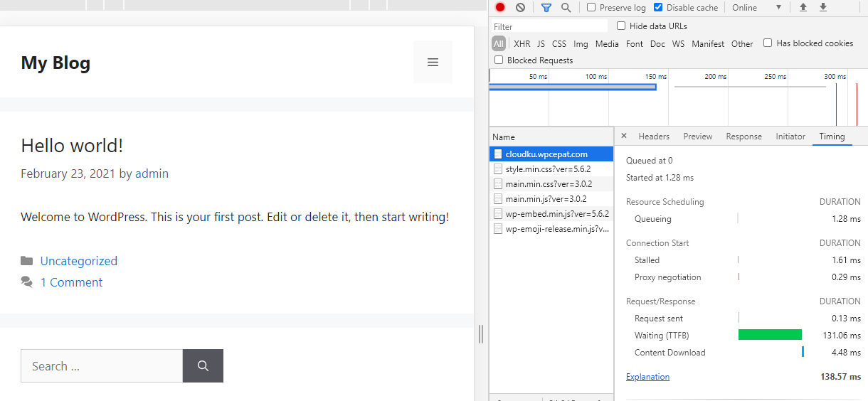Uncheck the Disable cache checkbox
The height and width of the screenshot is (401, 868).
658,7
